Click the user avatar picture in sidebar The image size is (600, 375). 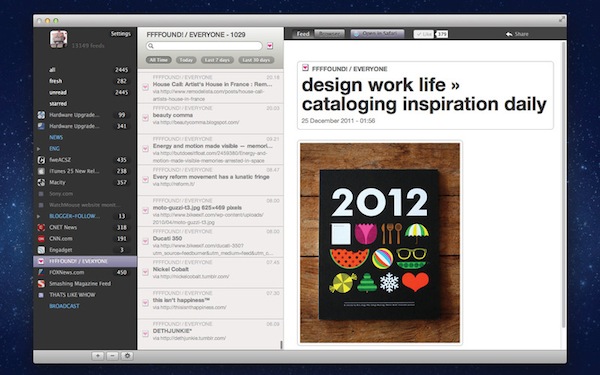coord(58,39)
